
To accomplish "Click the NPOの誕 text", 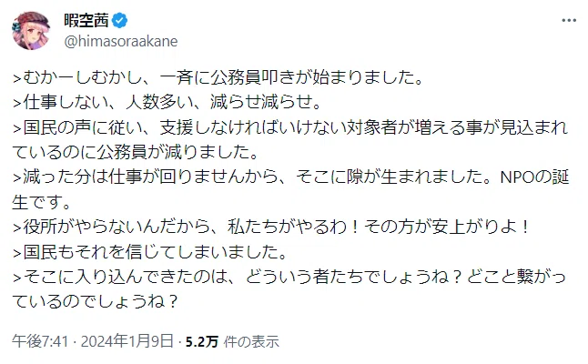I will [x=535, y=177].
